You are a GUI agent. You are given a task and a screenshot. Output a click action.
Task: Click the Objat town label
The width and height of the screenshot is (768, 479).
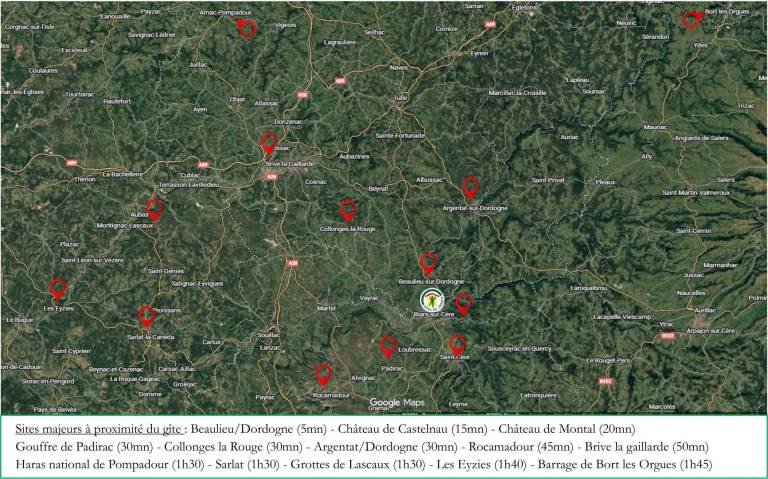[x=237, y=99]
